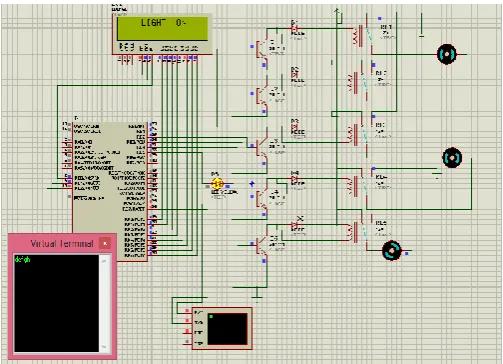Click the motor wired to relay RL1
The height and width of the screenshot is (364, 503).
446,54
